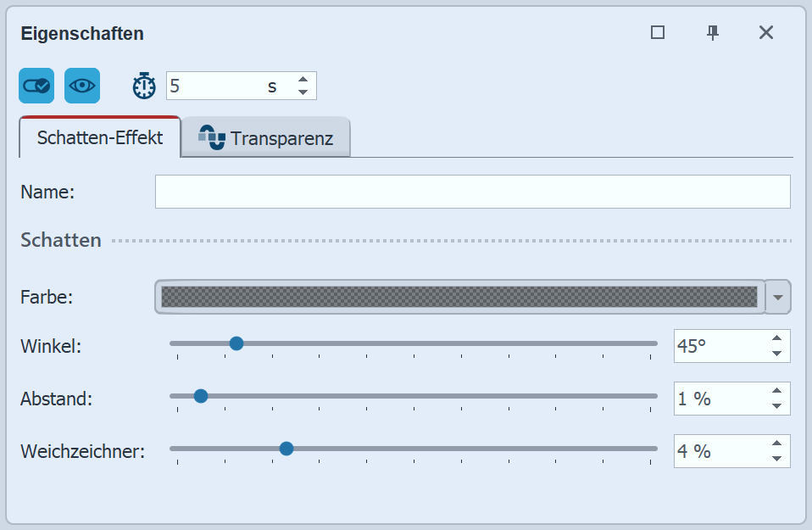Pin the Eigenschaften panel

713,32
